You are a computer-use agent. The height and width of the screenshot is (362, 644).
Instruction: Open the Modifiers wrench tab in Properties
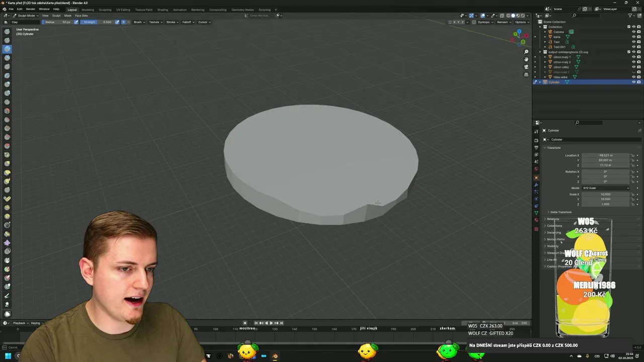click(x=536, y=185)
